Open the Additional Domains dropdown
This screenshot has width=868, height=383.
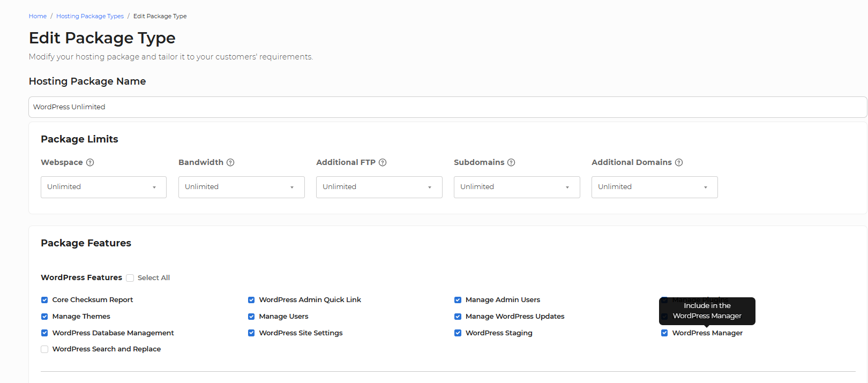coord(654,187)
